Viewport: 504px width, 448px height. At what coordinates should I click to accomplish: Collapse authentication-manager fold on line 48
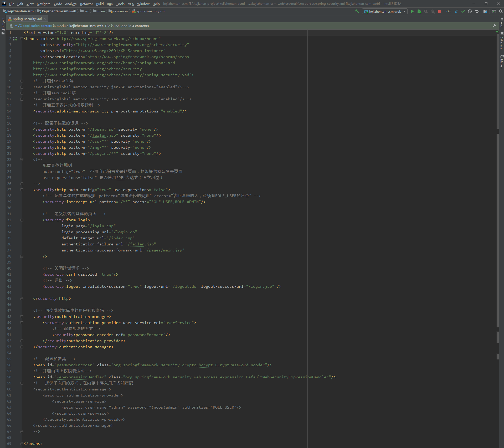[22, 317]
